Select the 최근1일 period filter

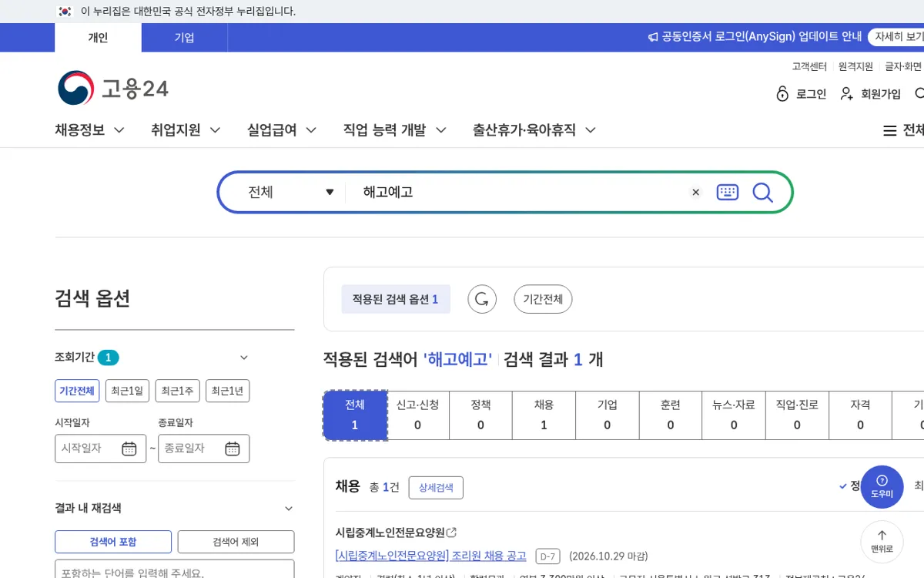[x=127, y=391]
